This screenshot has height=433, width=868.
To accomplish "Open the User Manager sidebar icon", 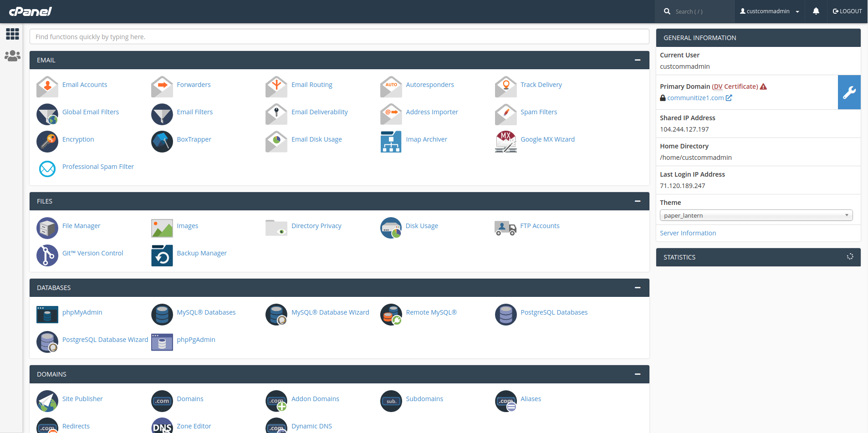I will (12, 56).
